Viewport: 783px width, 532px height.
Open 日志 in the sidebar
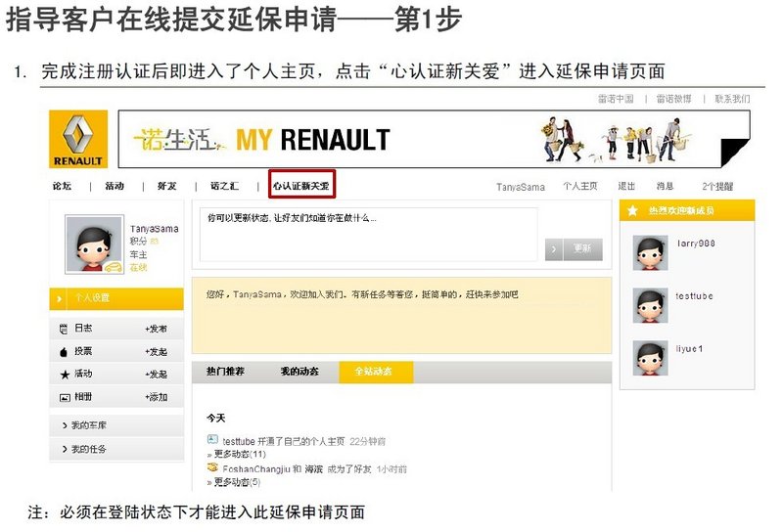(83, 329)
